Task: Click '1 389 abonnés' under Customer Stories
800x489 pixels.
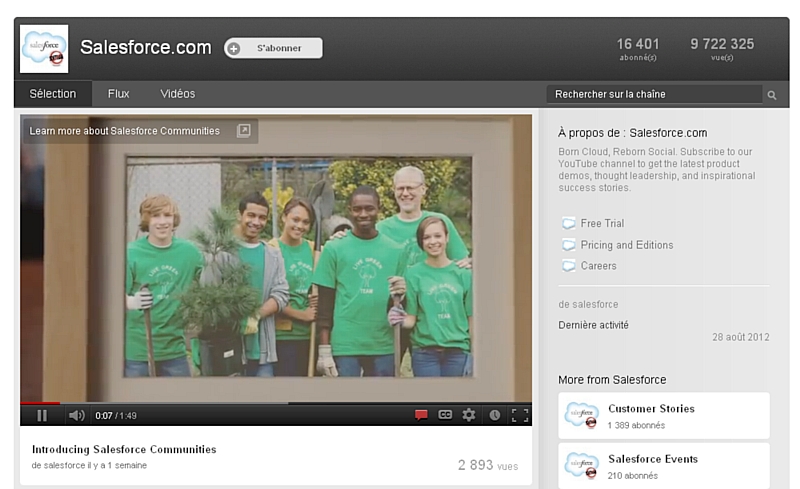Action: coord(636,425)
